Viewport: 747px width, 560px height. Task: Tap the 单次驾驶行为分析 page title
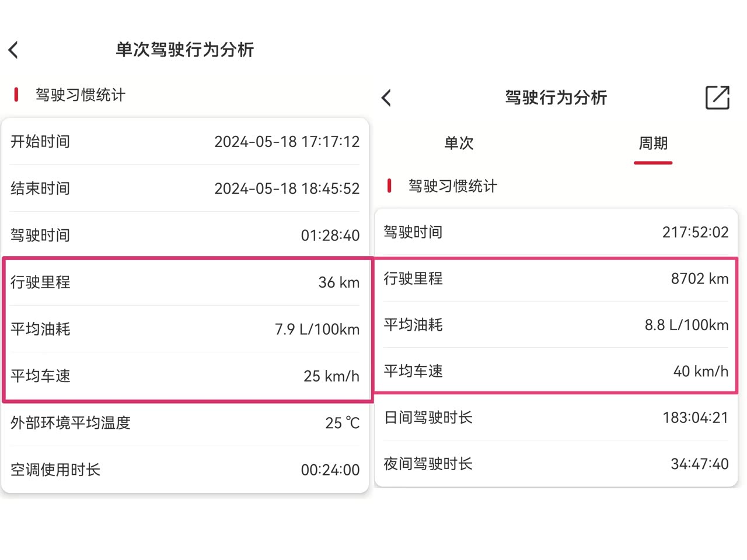(x=184, y=50)
